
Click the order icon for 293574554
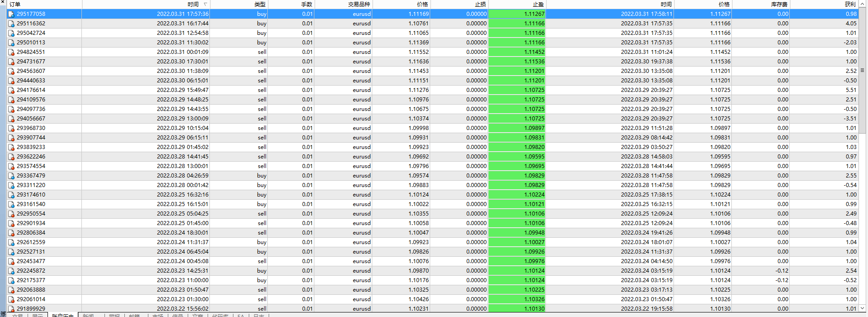coord(11,166)
